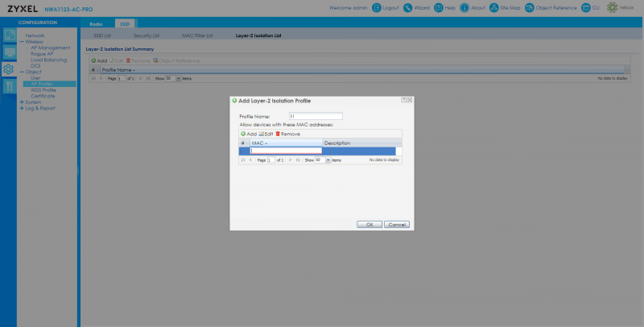Image resolution: width=644 pixels, height=327 pixels.
Task: Select the Layer-2 Isolation List sub-tab
Action: [258, 35]
